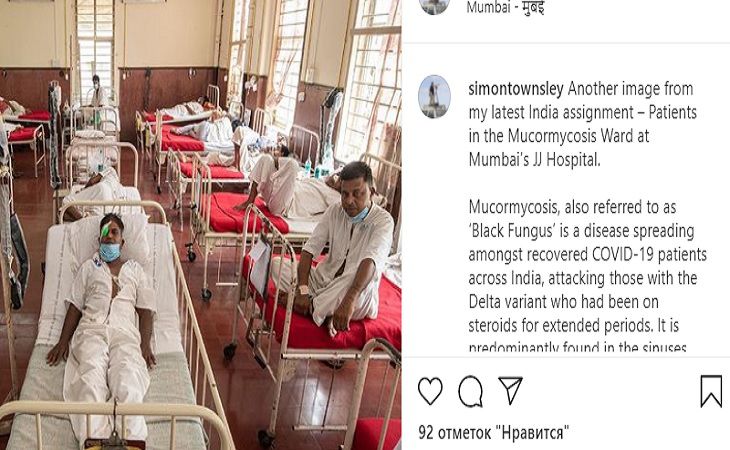
Task: Click the nurse standing at the ward's far end
Action: 97,92
